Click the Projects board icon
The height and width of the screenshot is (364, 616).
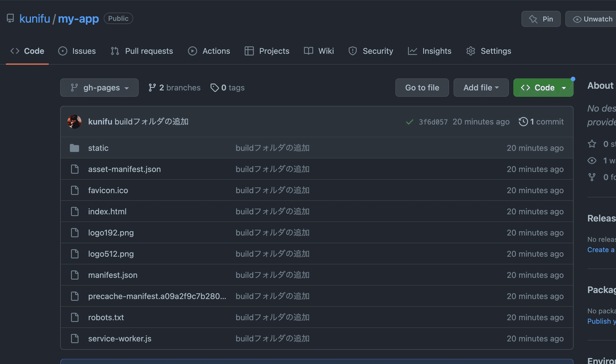(250, 51)
